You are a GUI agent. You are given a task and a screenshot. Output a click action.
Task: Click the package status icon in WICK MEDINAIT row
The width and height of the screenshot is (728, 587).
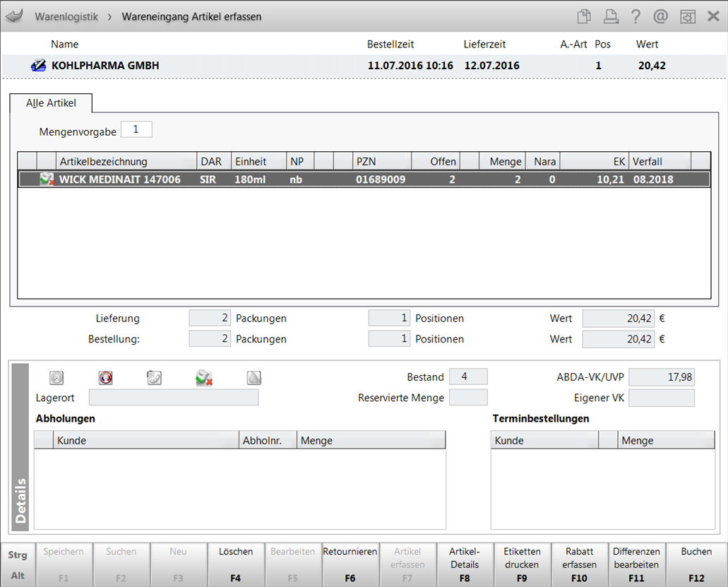click(x=47, y=179)
